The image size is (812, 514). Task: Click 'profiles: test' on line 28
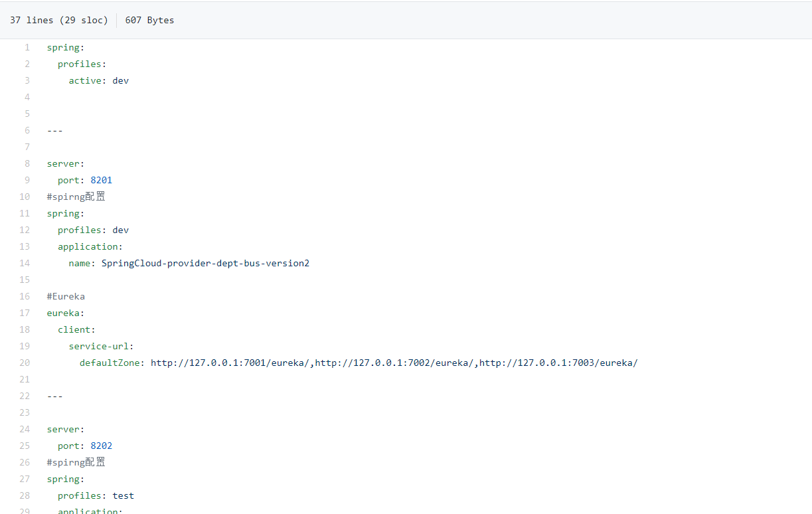coord(96,495)
